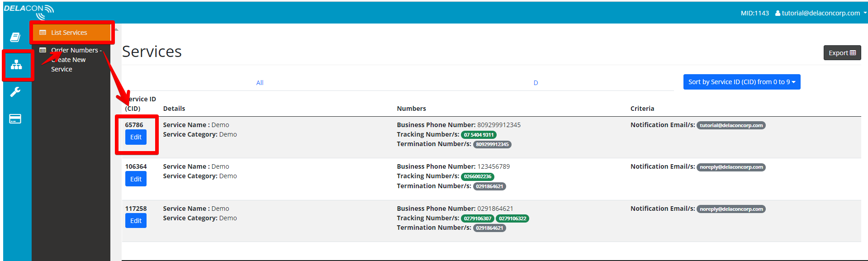This screenshot has height=261, width=868.
Task: Click the MID:1143 label
Action: click(754, 13)
